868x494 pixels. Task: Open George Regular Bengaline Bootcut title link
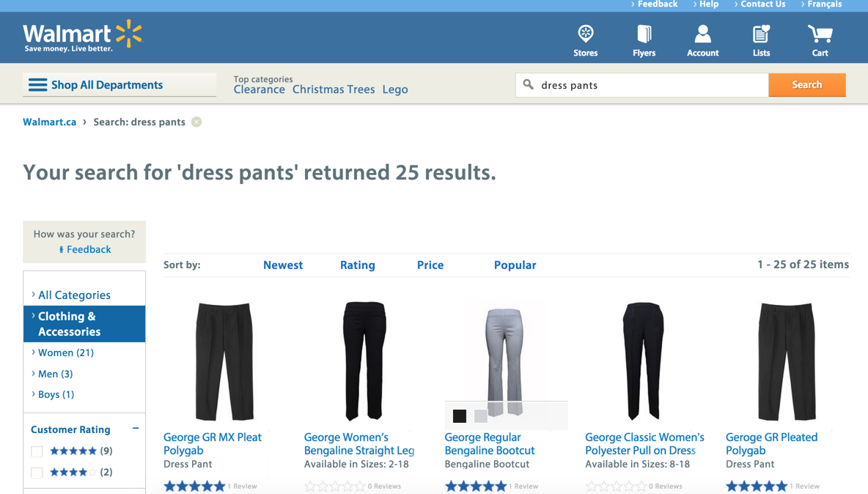click(x=490, y=443)
